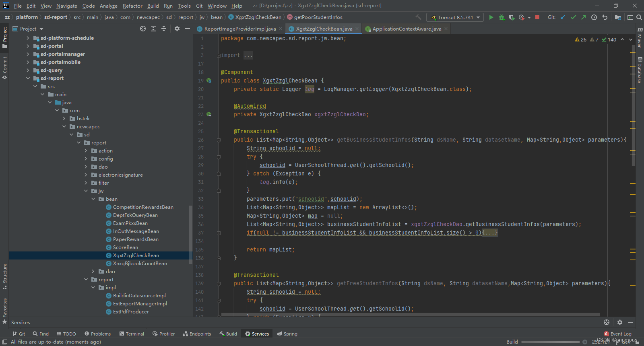Collapse all nodes in Project panel
The height and width of the screenshot is (346, 644).
tap(164, 29)
